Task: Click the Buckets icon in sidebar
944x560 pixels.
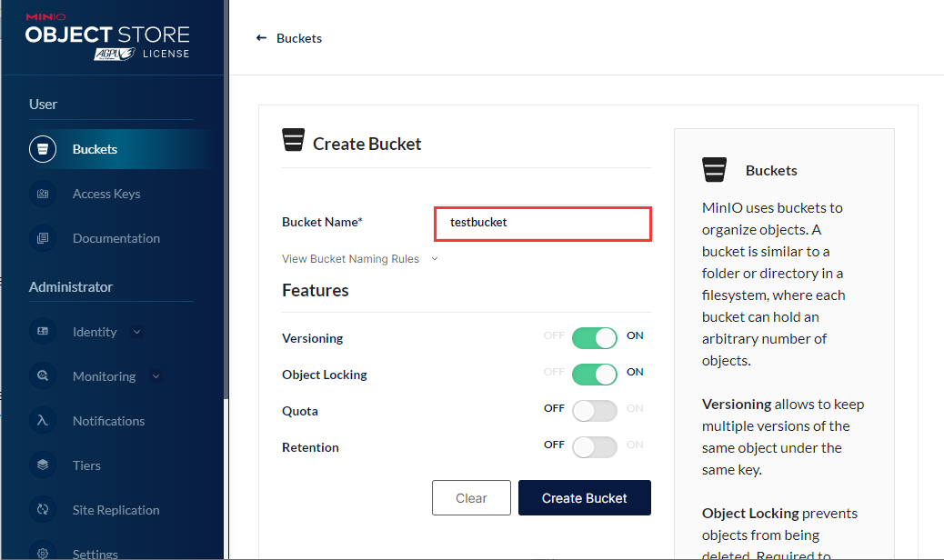Action: (x=43, y=149)
